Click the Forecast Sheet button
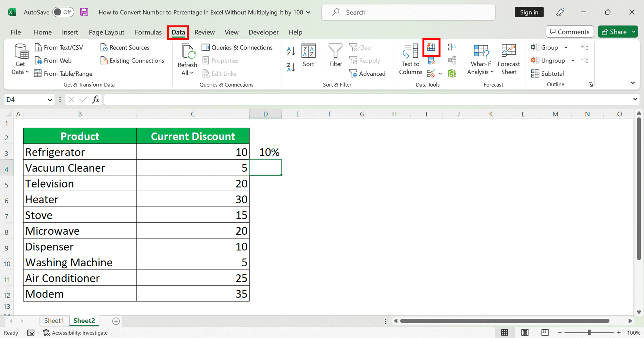 [509, 60]
